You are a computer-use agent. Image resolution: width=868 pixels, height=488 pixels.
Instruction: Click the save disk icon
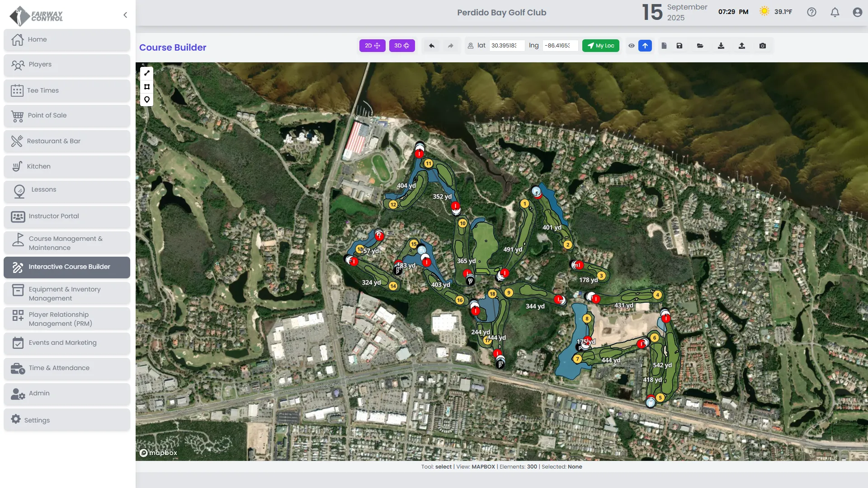679,46
